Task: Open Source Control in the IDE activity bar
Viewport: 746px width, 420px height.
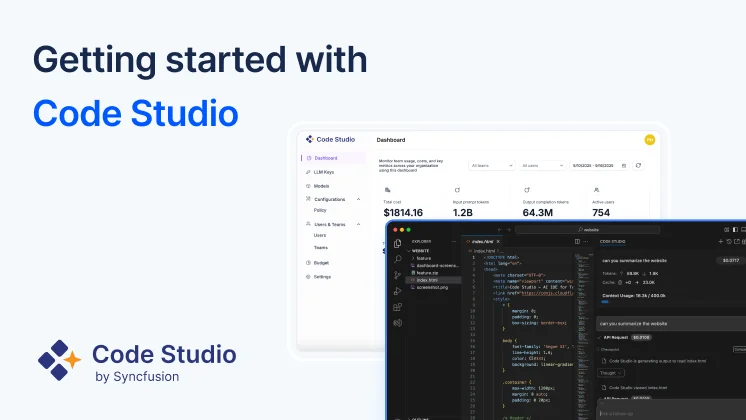Action: [398, 275]
